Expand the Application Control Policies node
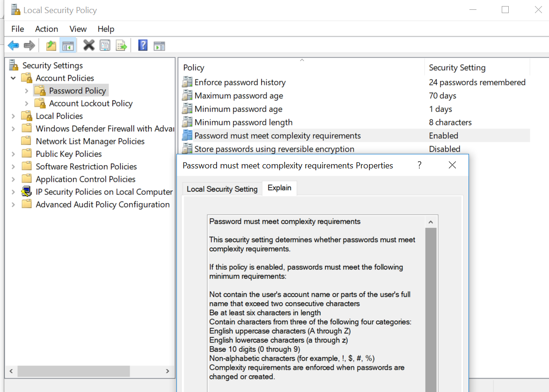Viewport: 549px width, 392px height. [x=13, y=179]
